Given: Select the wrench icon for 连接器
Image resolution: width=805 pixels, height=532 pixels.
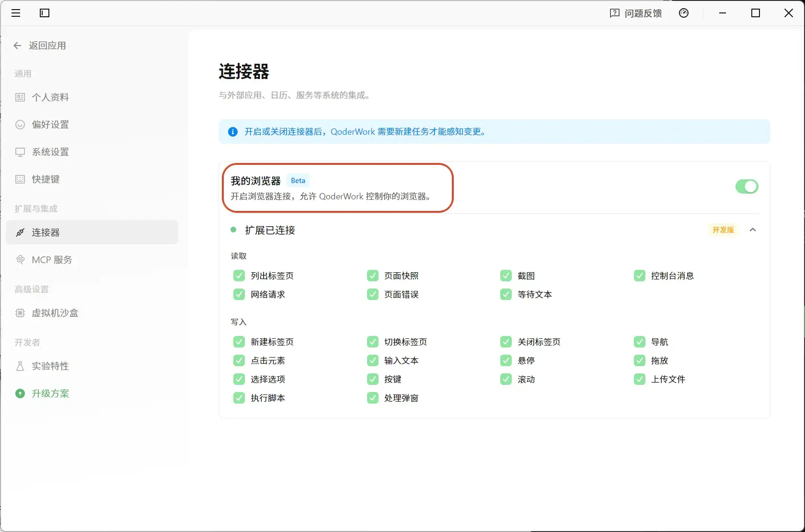Looking at the screenshot, I should coord(20,232).
